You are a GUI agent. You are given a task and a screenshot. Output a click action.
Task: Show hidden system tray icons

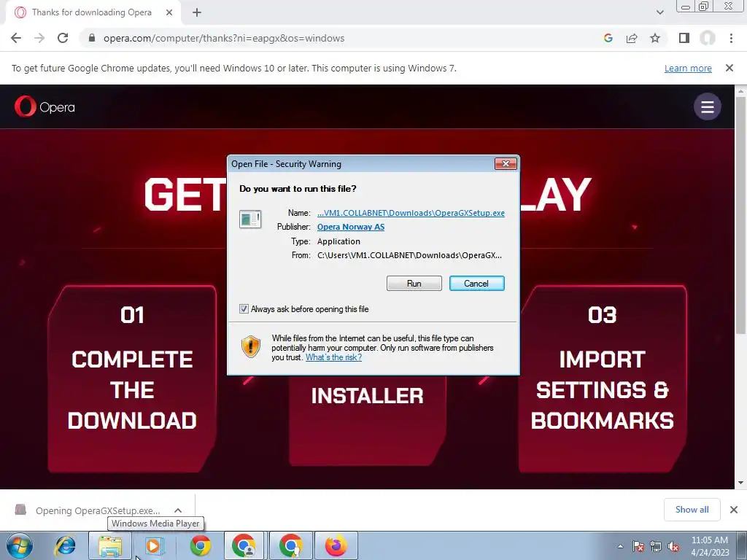click(x=620, y=546)
